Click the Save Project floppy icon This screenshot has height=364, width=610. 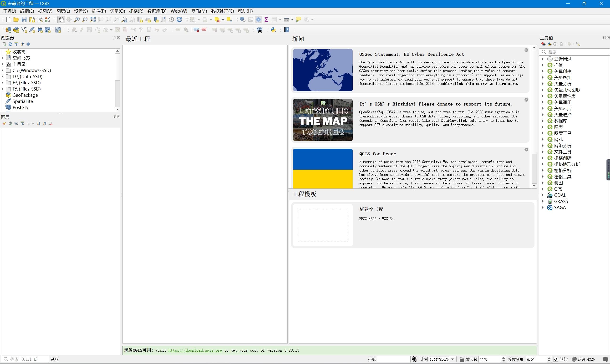click(x=24, y=20)
